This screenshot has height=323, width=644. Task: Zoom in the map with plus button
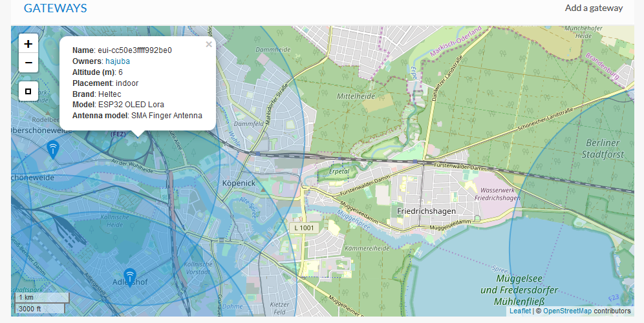(x=28, y=44)
